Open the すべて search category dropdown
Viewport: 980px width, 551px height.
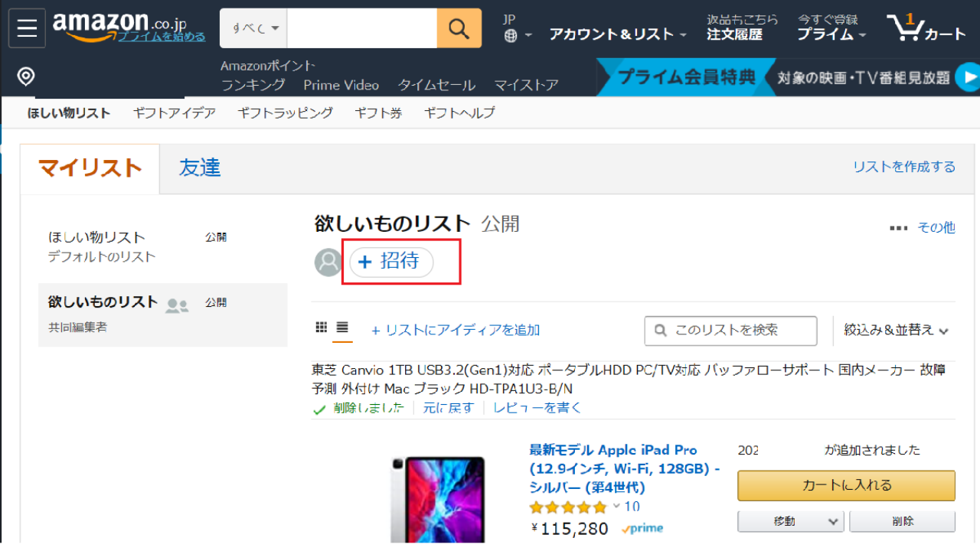coord(255,28)
